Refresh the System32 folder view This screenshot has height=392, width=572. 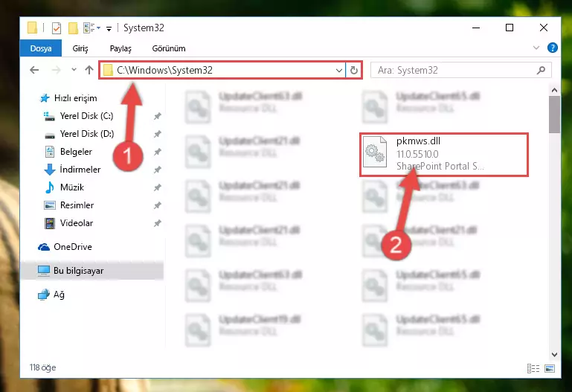[353, 71]
